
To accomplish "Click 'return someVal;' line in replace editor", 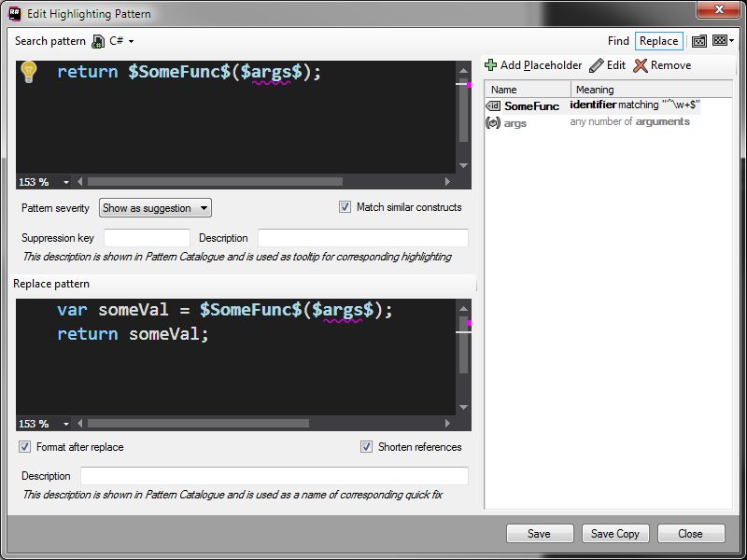I will 133,334.
